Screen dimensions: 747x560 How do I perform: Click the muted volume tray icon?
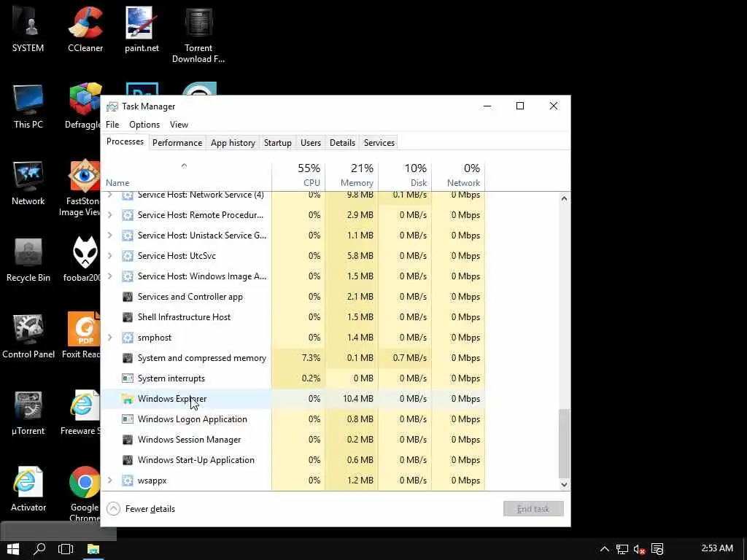[639, 549]
